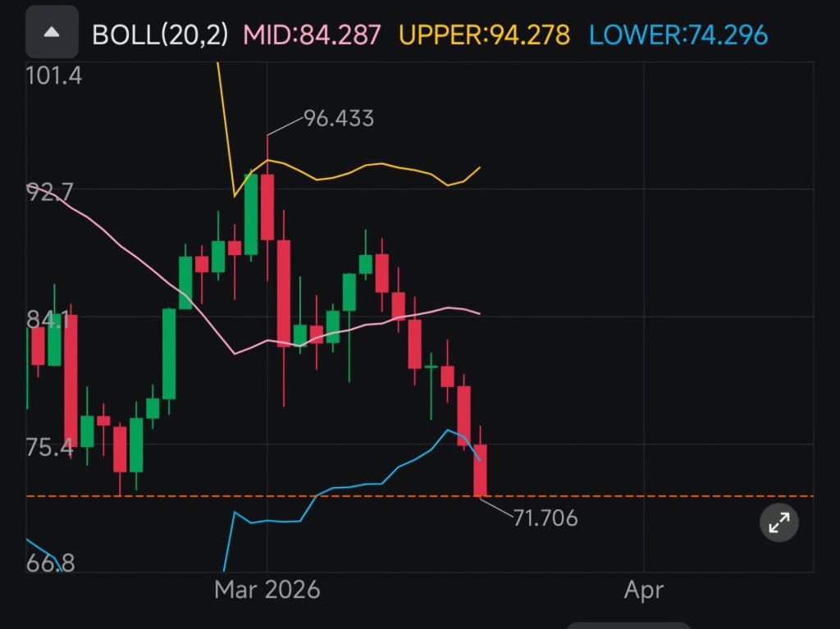Screen dimensions: 840x629
Task: Click the 84.1 price axis label
Action: (x=48, y=320)
